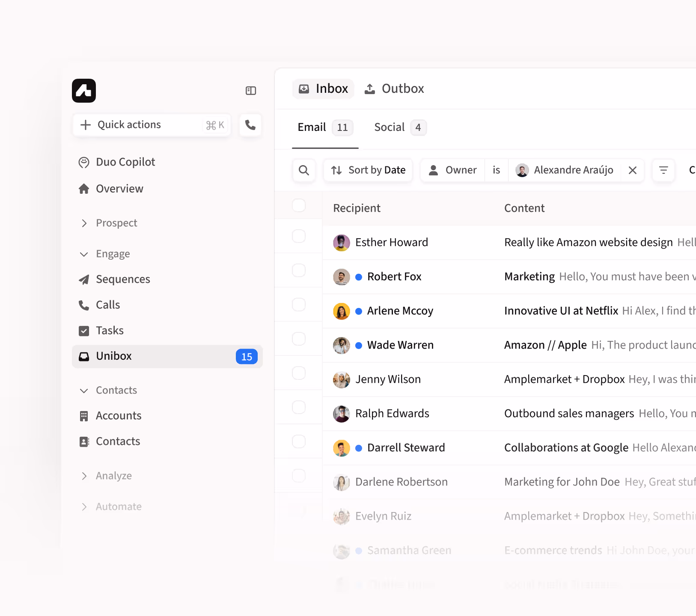Screen dimensions: 696x616
Task: Click the Sort by Date button
Action: pos(368,170)
